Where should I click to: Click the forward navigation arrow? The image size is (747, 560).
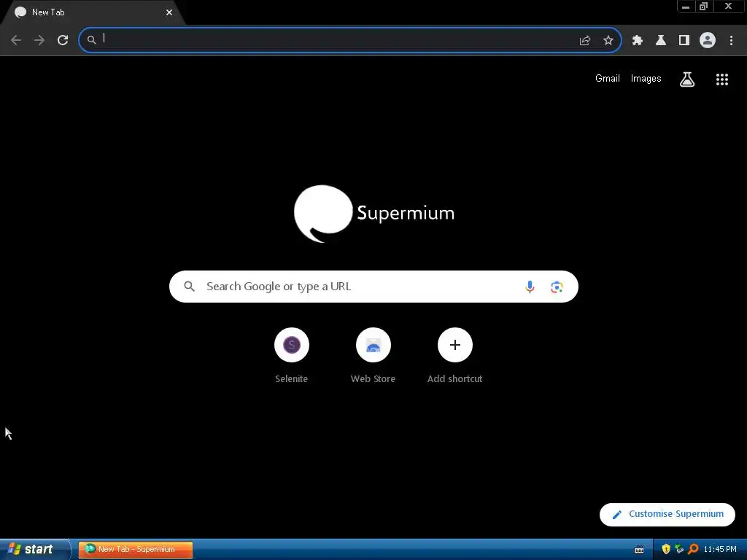(39, 40)
